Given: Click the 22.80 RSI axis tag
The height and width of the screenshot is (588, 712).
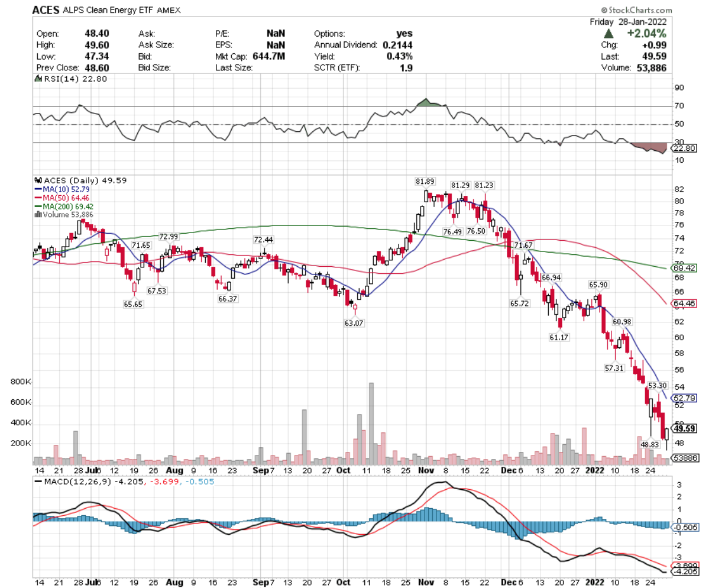Looking at the screenshot, I should coord(684,148).
